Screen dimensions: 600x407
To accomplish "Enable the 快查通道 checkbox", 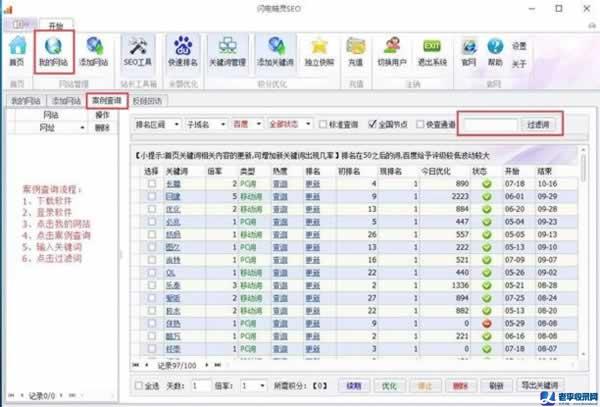I will click(420, 124).
